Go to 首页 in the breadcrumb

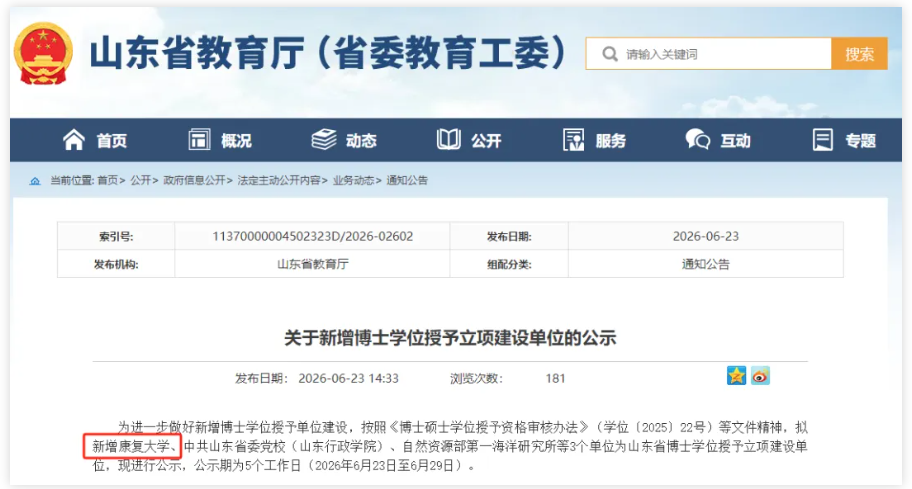[108, 180]
